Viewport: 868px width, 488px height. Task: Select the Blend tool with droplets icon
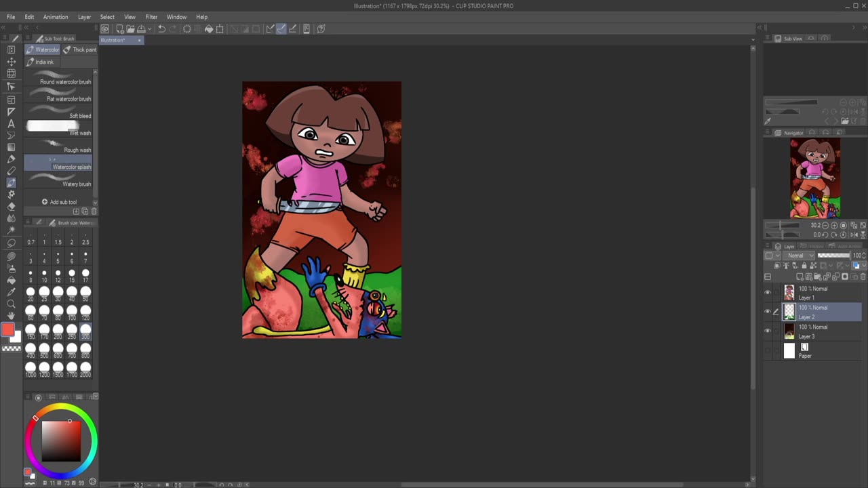[11, 218]
